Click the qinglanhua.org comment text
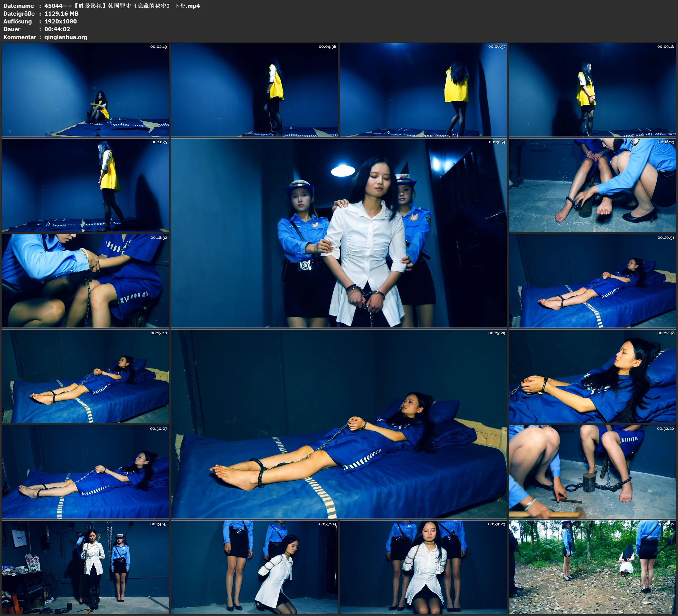Viewport: 678px width, 616px height. tap(66, 37)
